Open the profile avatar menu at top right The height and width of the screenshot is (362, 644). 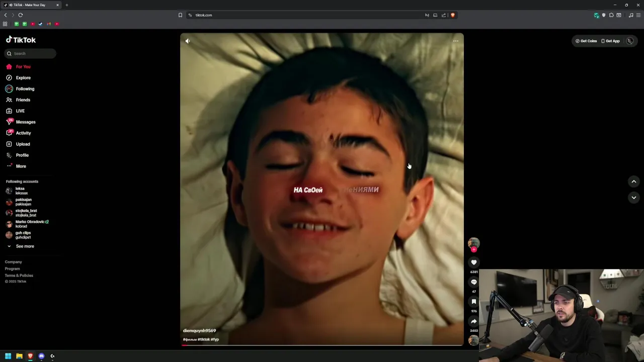[x=630, y=41]
